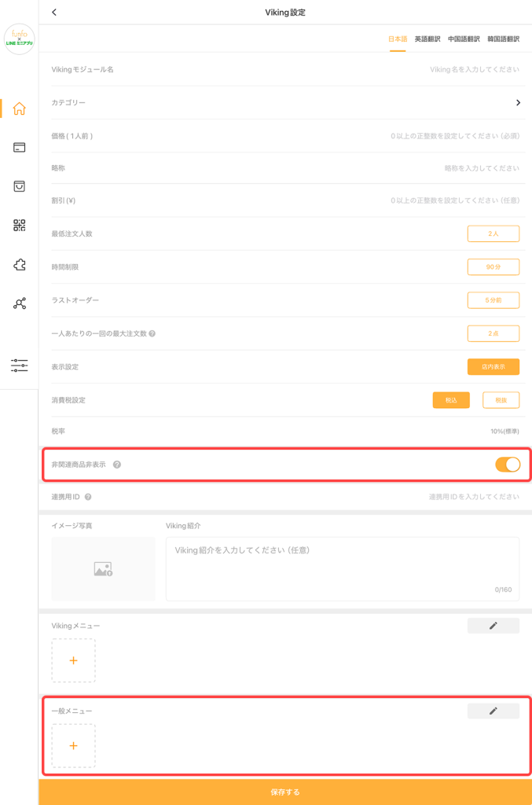
Task: Switch to the 英語翻訳 tab
Action: point(427,39)
